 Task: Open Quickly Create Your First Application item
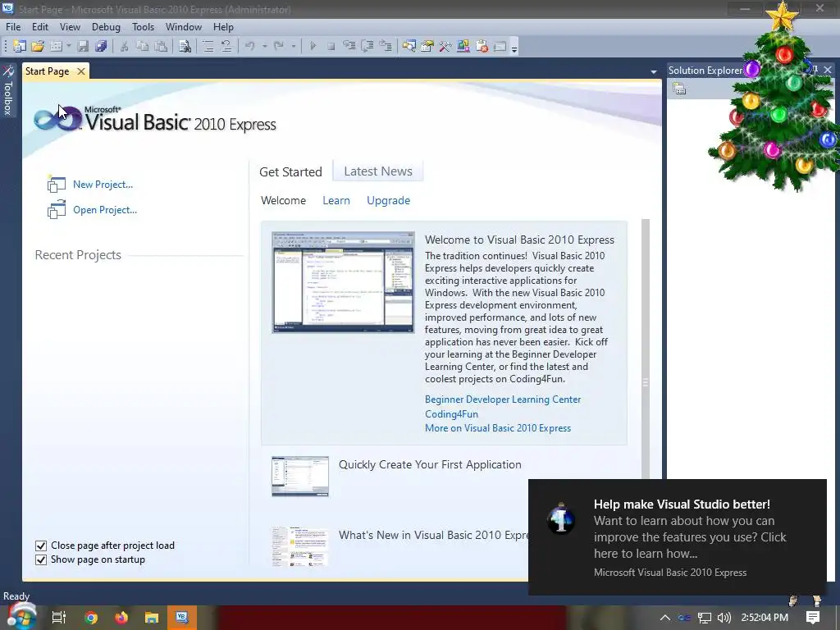click(x=430, y=465)
